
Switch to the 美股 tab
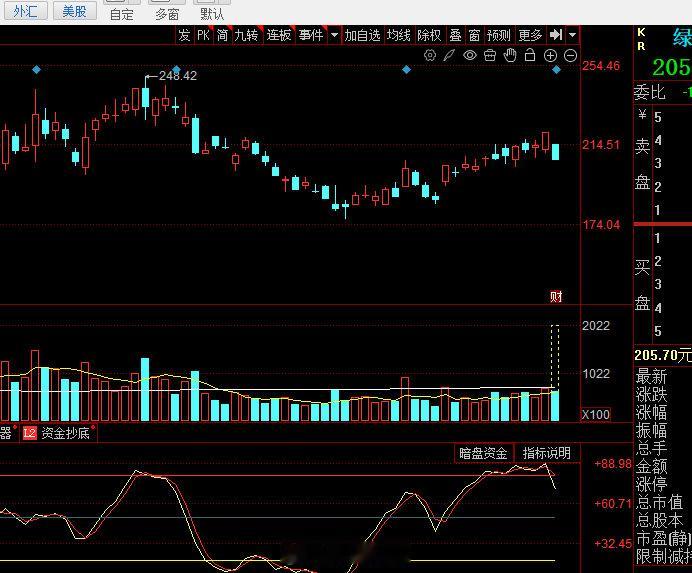[x=75, y=11]
